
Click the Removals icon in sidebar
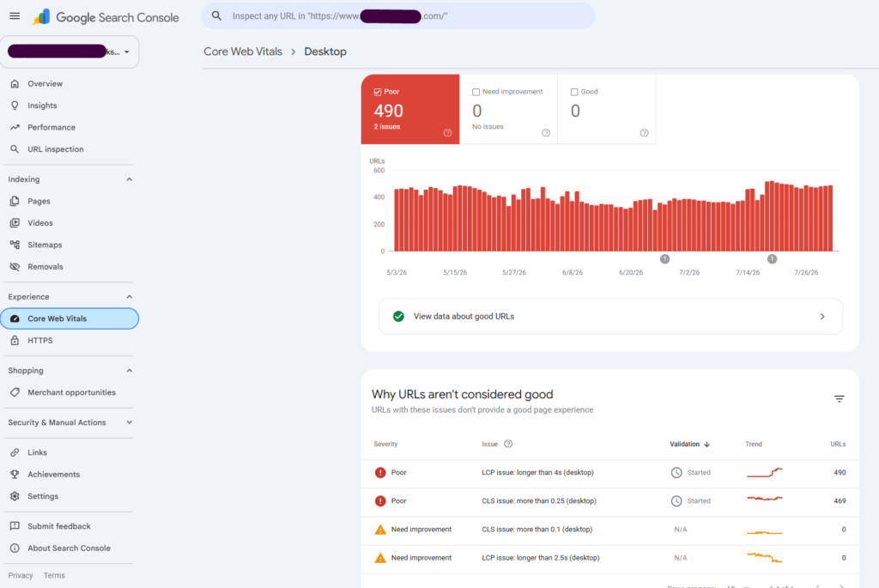(15, 266)
